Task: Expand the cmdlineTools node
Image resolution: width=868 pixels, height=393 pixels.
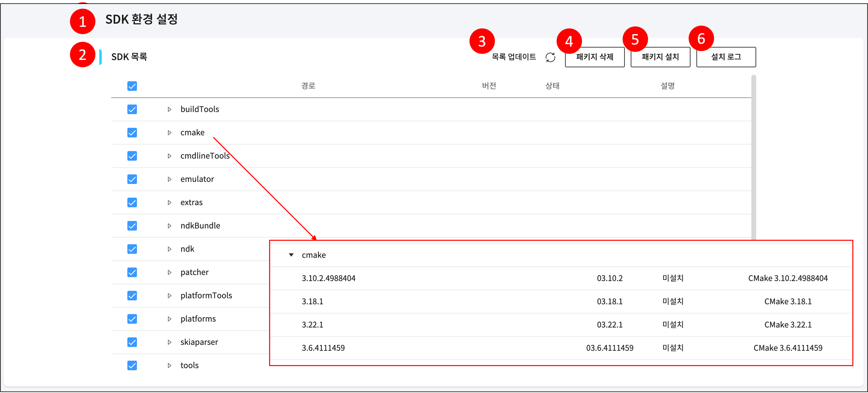Action: point(169,156)
